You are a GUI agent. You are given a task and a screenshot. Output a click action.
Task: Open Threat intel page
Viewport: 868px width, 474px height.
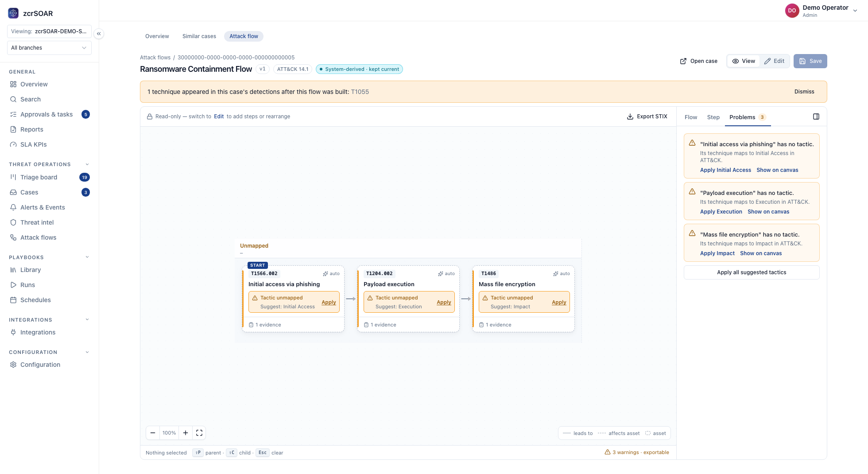pos(49,222)
